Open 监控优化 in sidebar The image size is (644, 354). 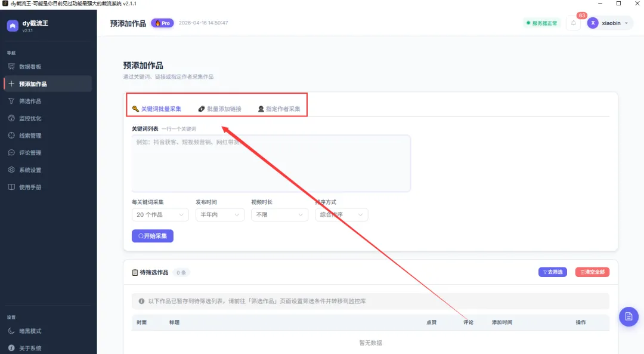pos(48,118)
